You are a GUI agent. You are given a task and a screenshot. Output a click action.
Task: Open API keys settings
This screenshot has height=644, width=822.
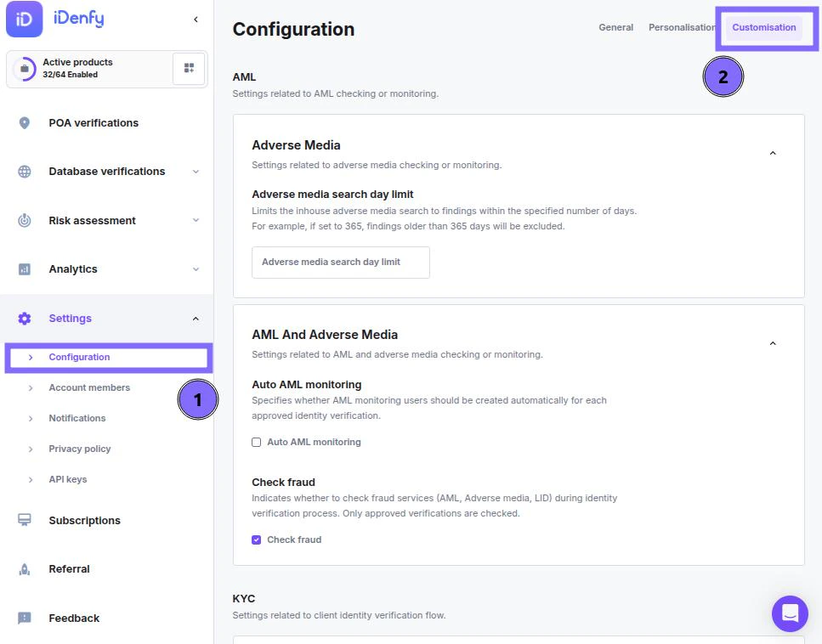[68, 479]
